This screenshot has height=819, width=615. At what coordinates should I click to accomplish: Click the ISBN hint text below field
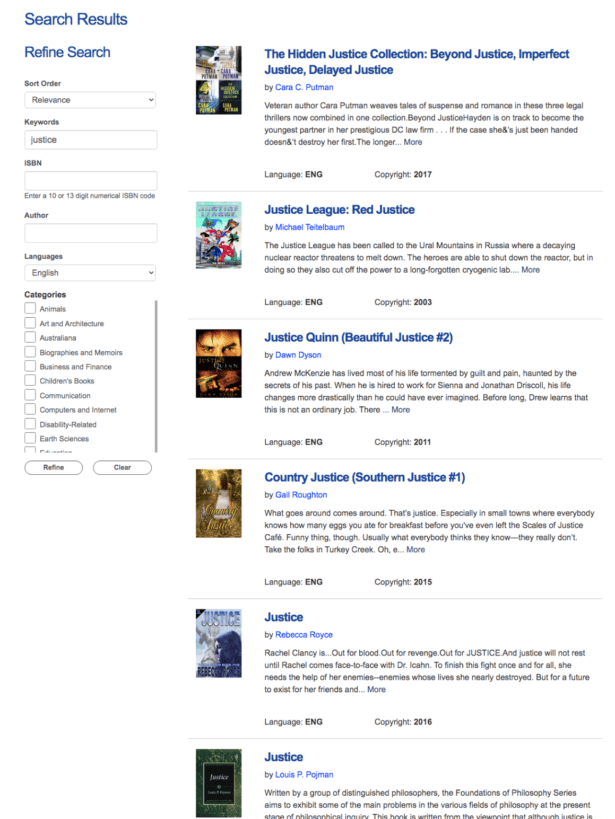pos(89,196)
